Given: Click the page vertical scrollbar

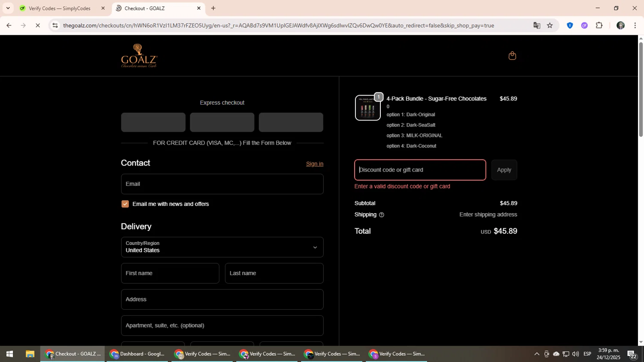Looking at the screenshot, I should click(641, 89).
